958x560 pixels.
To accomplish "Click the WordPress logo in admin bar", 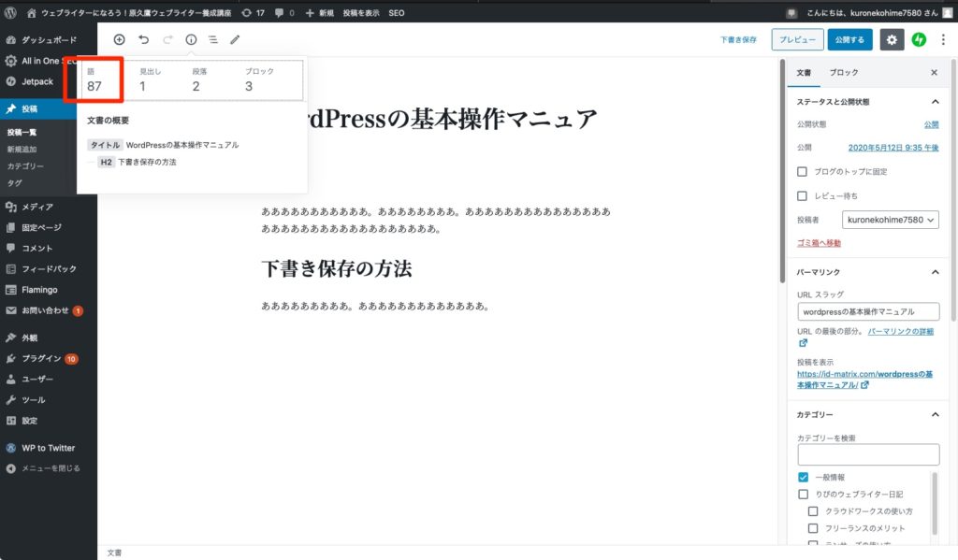I will (10, 12).
